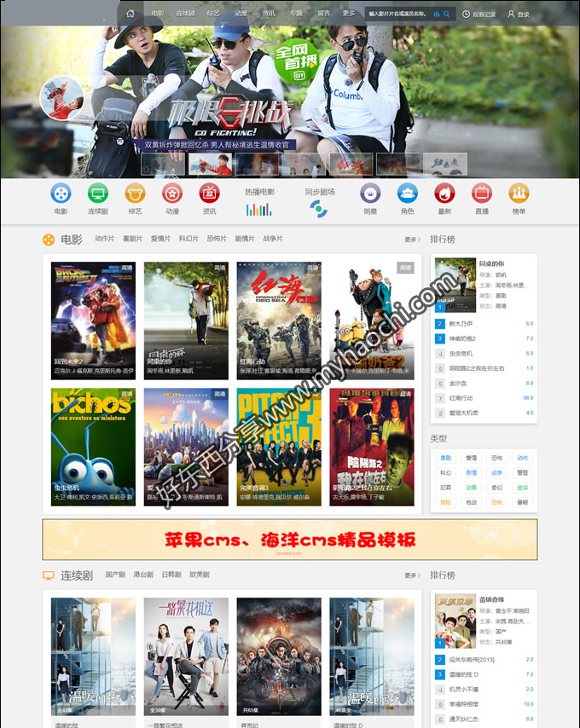Focus the movie name search field
580x728 pixels.
pos(398,14)
